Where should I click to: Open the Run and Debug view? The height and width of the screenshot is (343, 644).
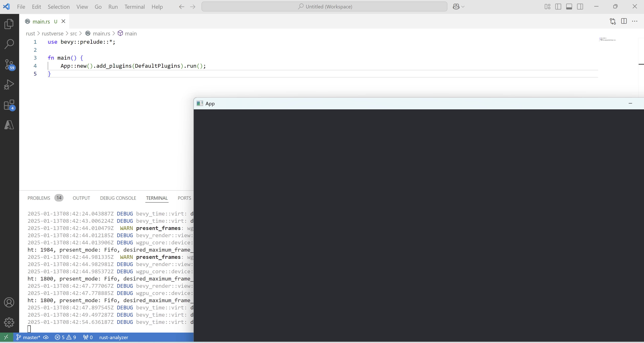point(9,84)
